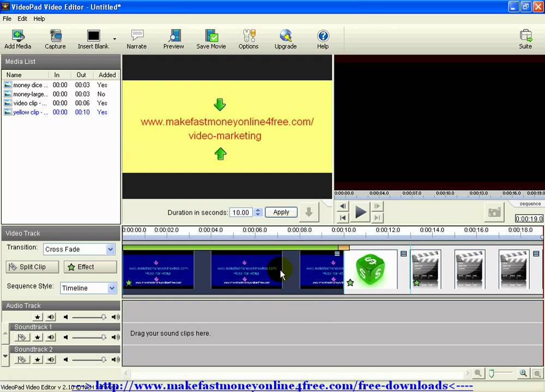Click the transition icon on the blue clip

point(337,254)
